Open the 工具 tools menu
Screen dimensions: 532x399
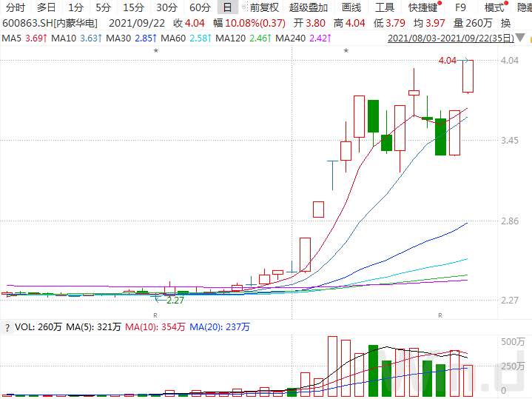(x=385, y=7)
